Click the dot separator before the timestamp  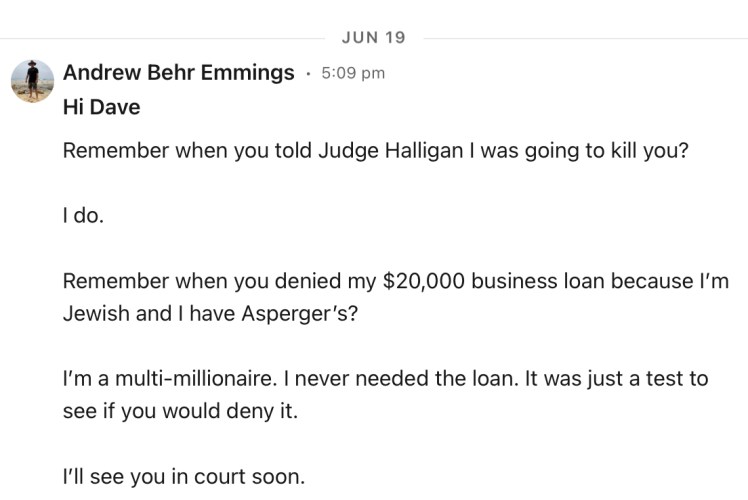[308, 73]
